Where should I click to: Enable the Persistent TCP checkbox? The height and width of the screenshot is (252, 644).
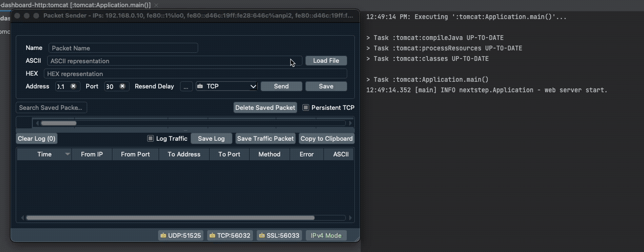click(306, 107)
